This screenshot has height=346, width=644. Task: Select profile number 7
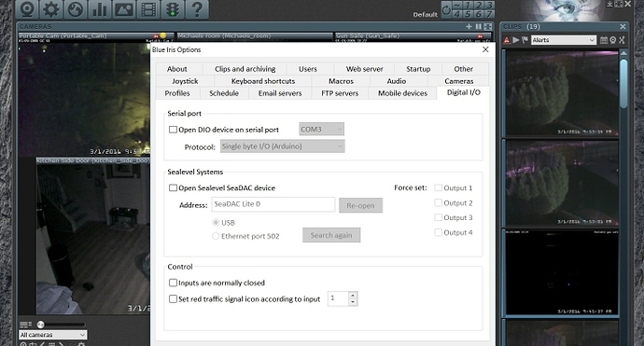pyautogui.click(x=489, y=14)
